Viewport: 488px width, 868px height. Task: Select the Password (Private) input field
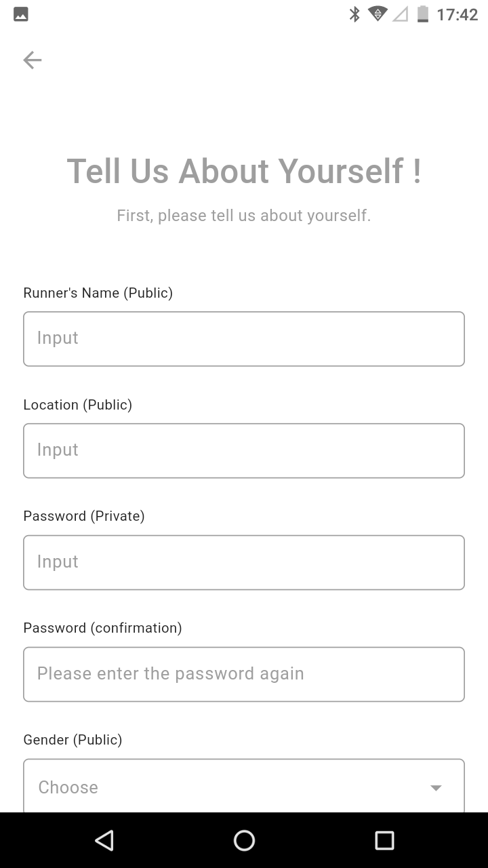pos(244,562)
